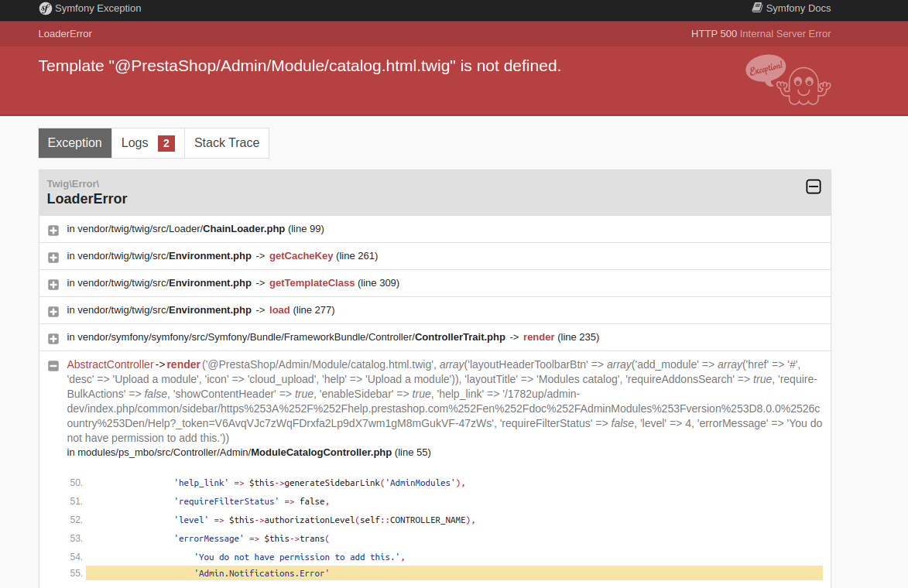
Task: Expand the getTemplateClass line 309 trace
Action: pyautogui.click(x=53, y=285)
